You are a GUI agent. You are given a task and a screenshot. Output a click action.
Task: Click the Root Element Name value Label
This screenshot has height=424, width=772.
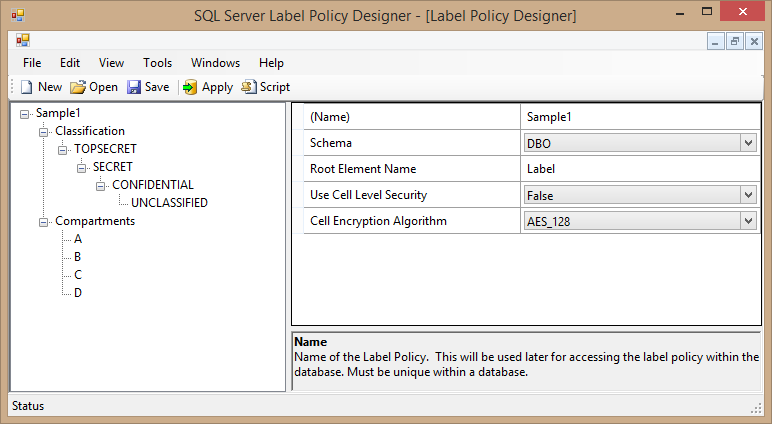coord(640,169)
